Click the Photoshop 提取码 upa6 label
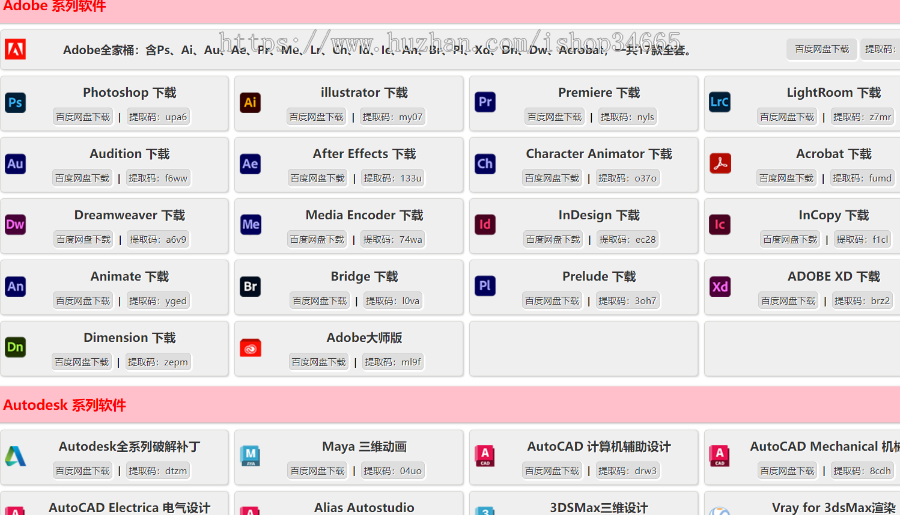This screenshot has height=515, width=900. [x=158, y=117]
